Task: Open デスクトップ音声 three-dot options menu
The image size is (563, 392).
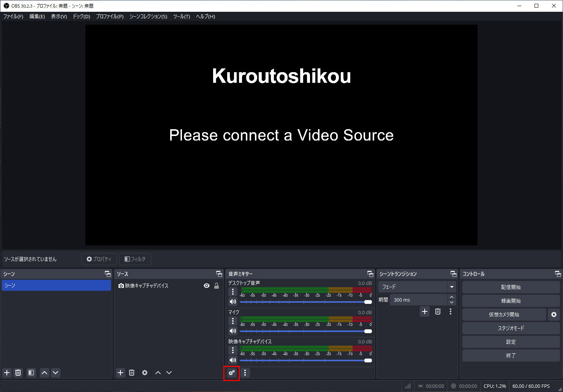Action: click(x=233, y=292)
